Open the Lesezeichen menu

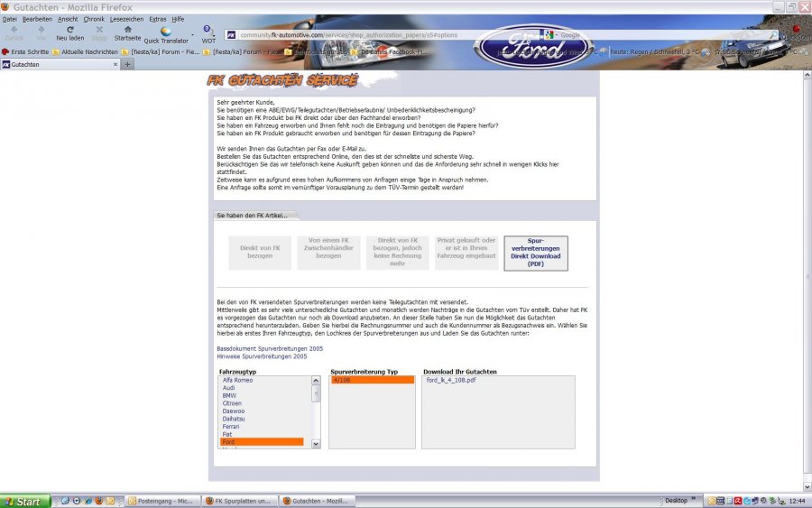126,19
